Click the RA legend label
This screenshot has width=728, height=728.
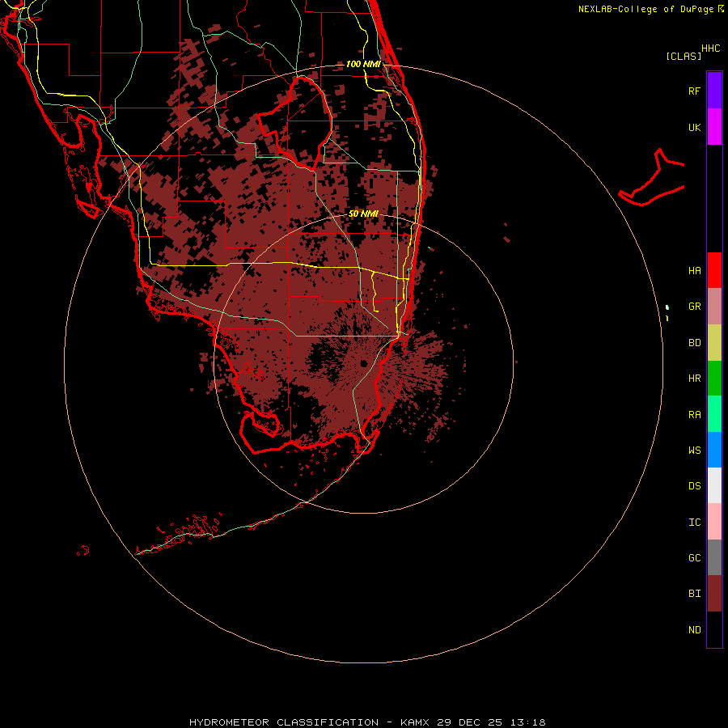pyautogui.click(x=694, y=415)
